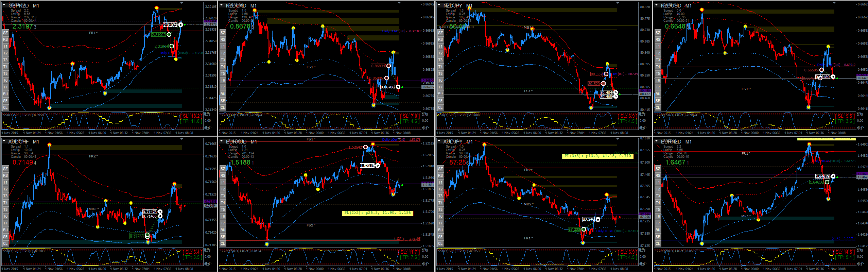
Task: Click the FR2^ level label on AUDJPY
Action: click(x=528, y=170)
